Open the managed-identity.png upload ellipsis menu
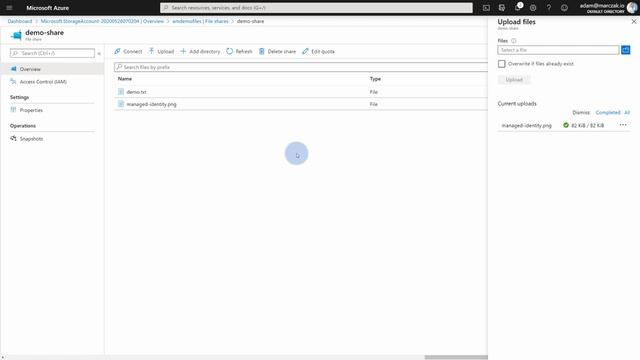 623,125
